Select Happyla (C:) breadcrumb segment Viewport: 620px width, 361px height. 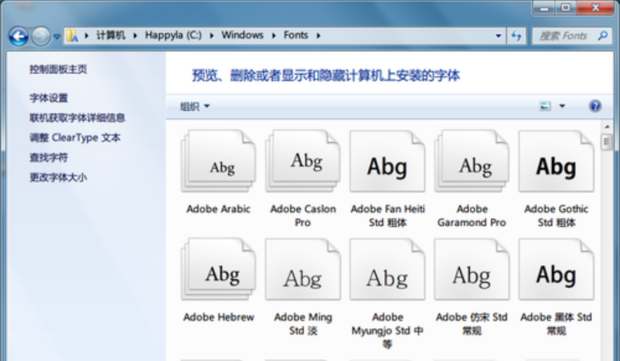tap(173, 35)
